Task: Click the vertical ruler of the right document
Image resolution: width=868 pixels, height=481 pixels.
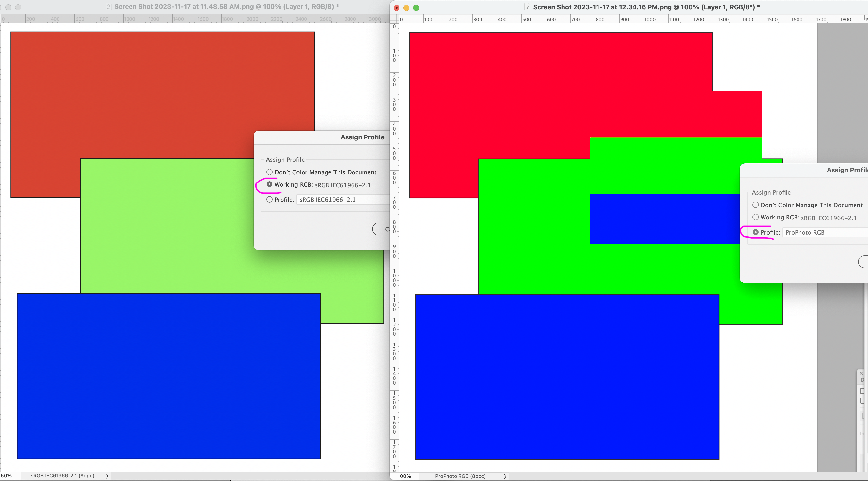Action: pyautogui.click(x=394, y=236)
